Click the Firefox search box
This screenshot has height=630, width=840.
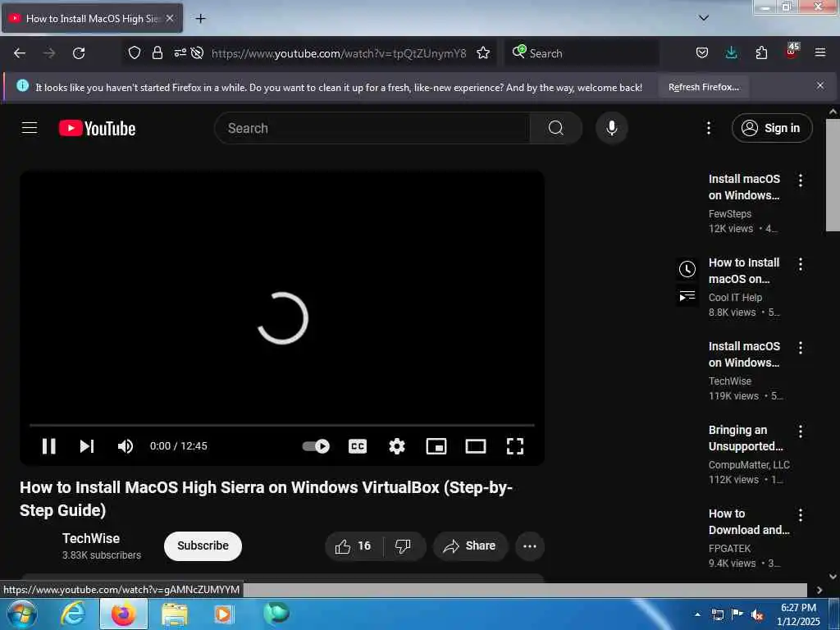582,53
